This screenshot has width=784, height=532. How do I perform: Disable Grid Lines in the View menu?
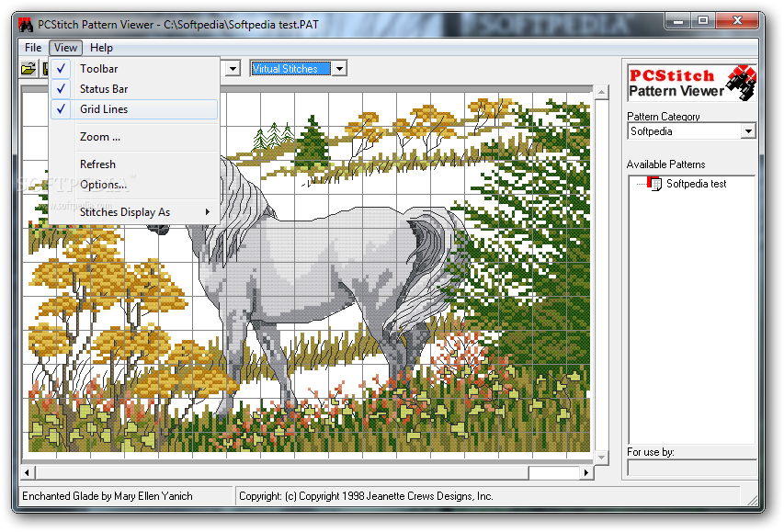click(x=134, y=109)
